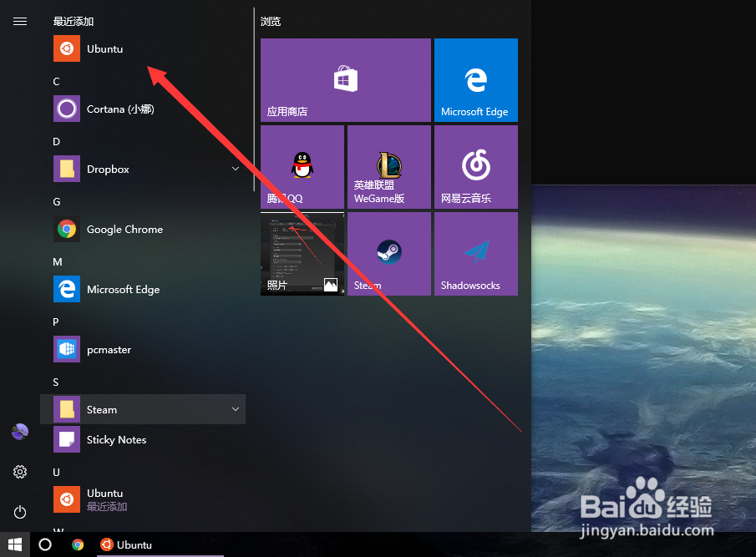Open the 照片 Photos tile
The image size is (756, 557).
(x=302, y=253)
